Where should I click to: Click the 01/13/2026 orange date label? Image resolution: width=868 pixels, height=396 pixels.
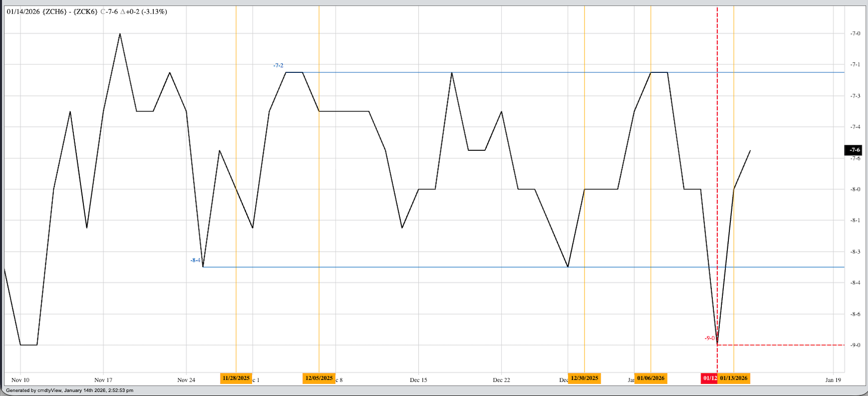[733, 378]
